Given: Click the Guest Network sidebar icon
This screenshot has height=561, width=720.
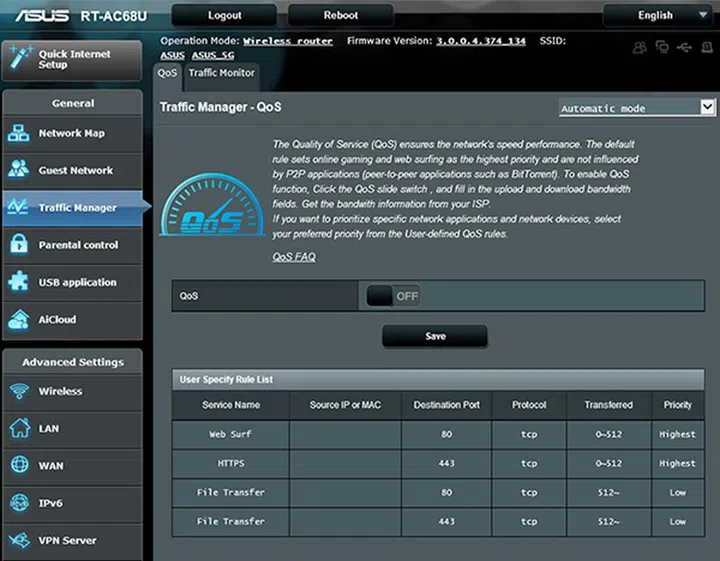Looking at the screenshot, I should click(20, 170).
